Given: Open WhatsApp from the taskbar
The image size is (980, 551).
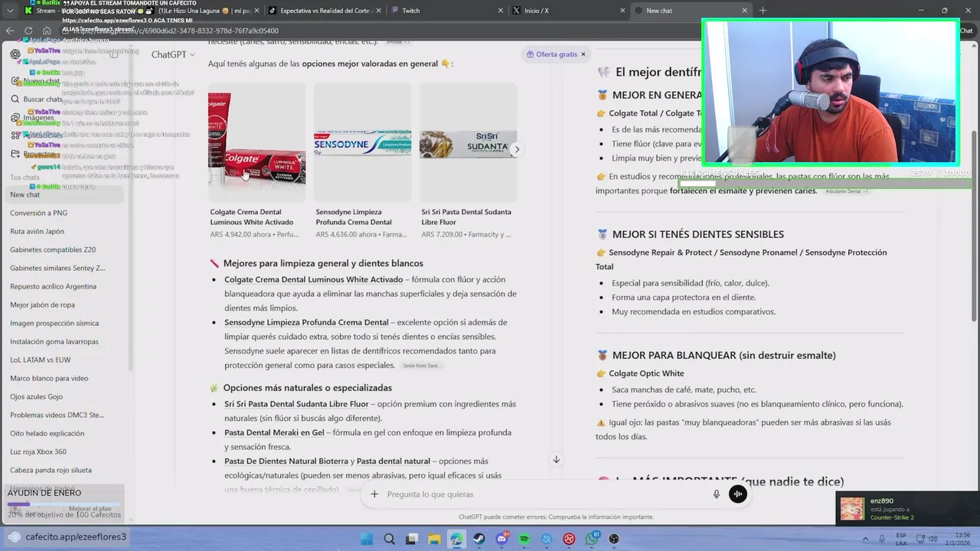Looking at the screenshot, I should point(592,539).
